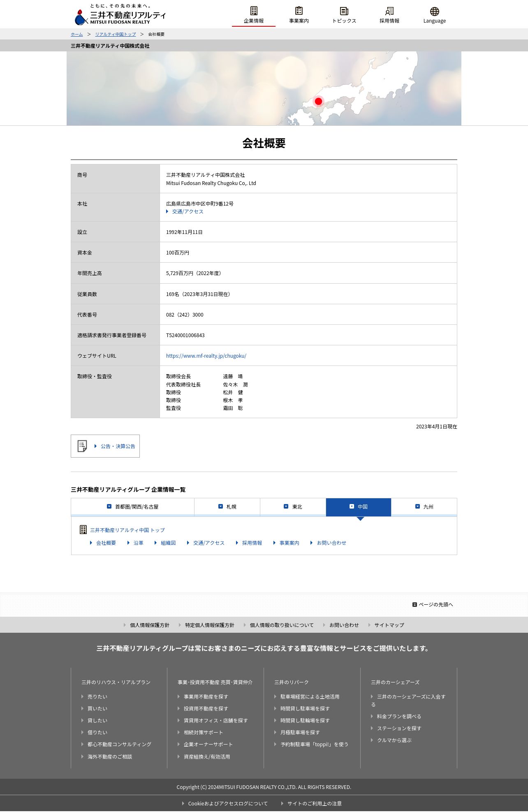This screenshot has width=528, height=812.
Task: Click the Japan map banner image
Action: pos(264,88)
